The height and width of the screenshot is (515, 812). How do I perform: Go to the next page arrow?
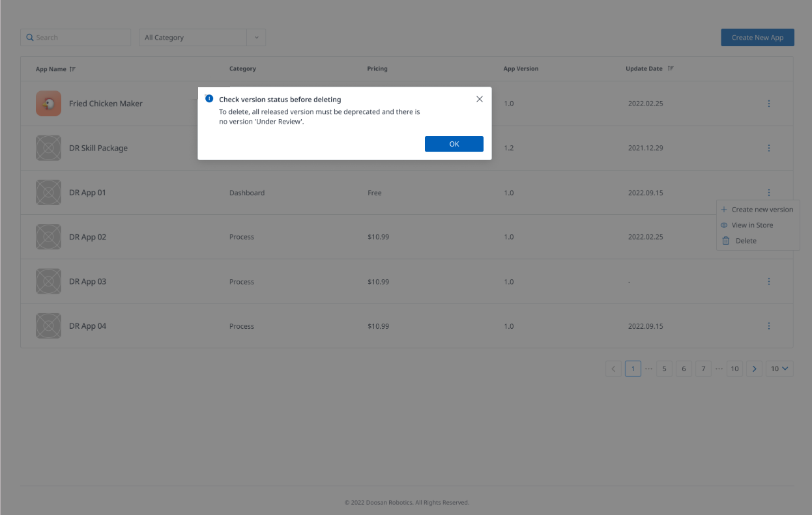pos(754,369)
